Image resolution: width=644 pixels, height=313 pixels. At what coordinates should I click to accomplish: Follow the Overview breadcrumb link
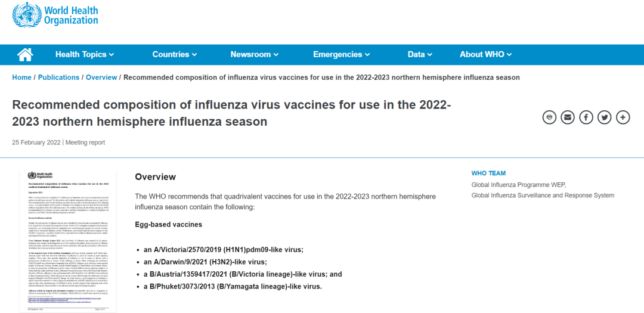(101, 78)
